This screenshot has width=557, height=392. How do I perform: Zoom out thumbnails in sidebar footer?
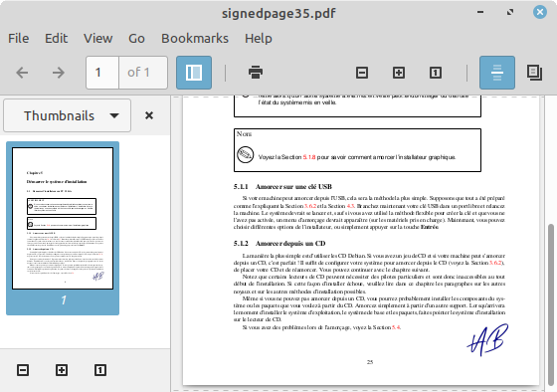(x=23, y=370)
